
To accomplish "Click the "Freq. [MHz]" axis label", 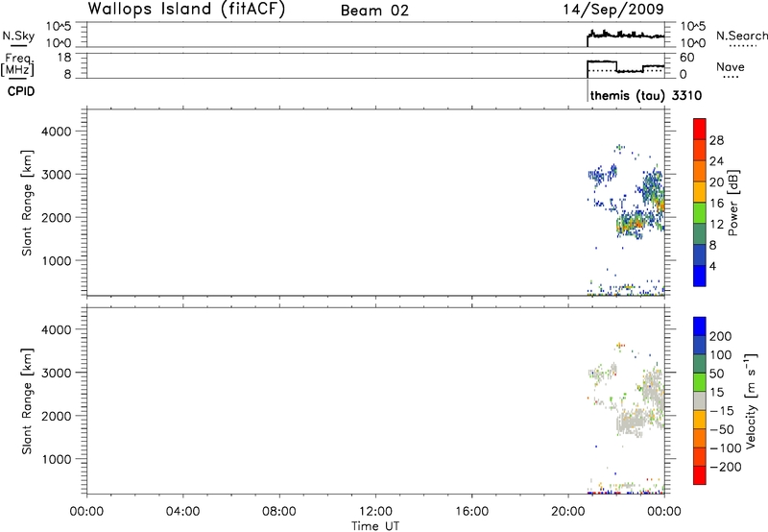I will 17,64.
